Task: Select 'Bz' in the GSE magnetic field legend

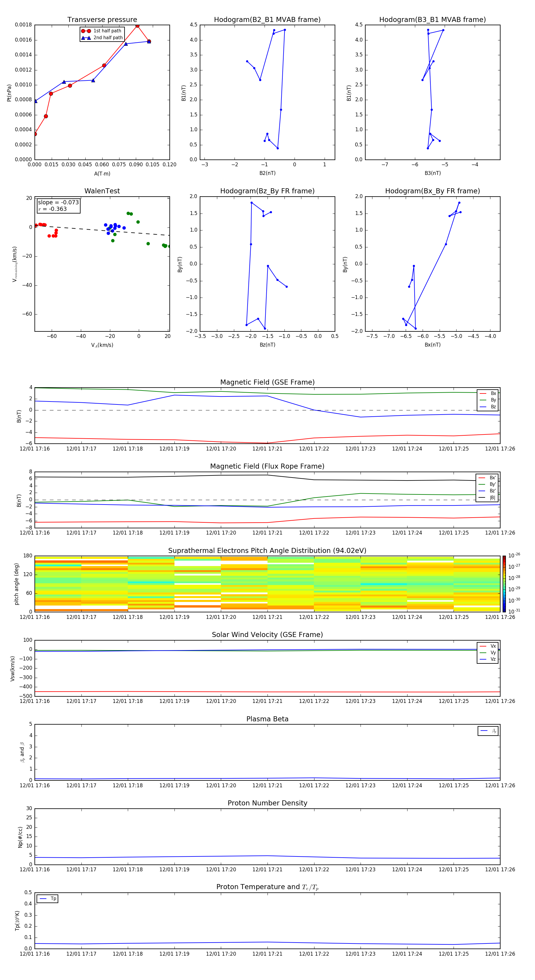Action: click(488, 407)
